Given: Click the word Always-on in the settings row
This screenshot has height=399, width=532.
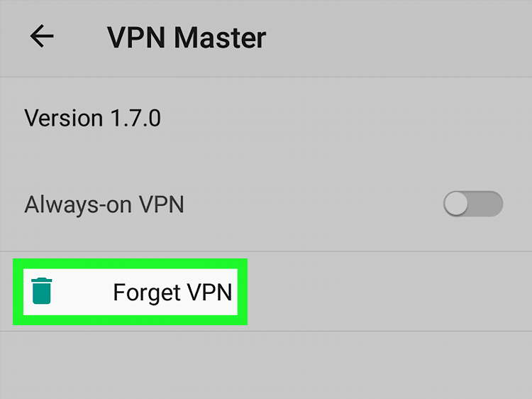Looking at the screenshot, I should (78, 204).
